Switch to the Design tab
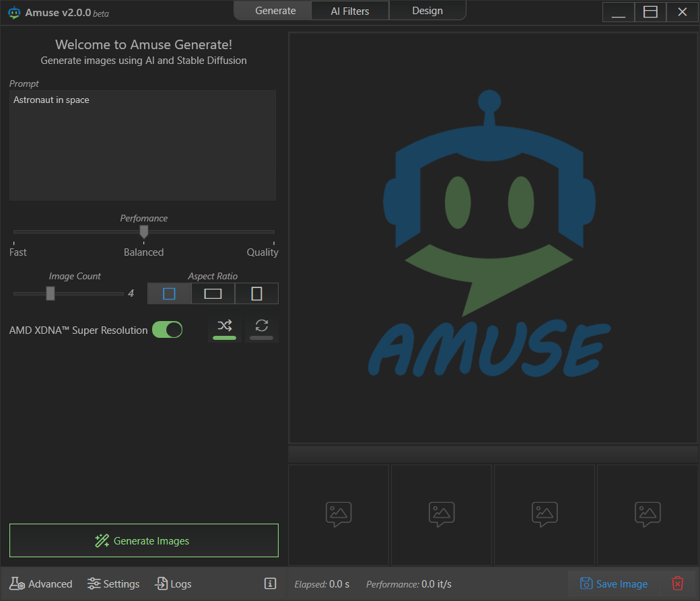 click(427, 11)
